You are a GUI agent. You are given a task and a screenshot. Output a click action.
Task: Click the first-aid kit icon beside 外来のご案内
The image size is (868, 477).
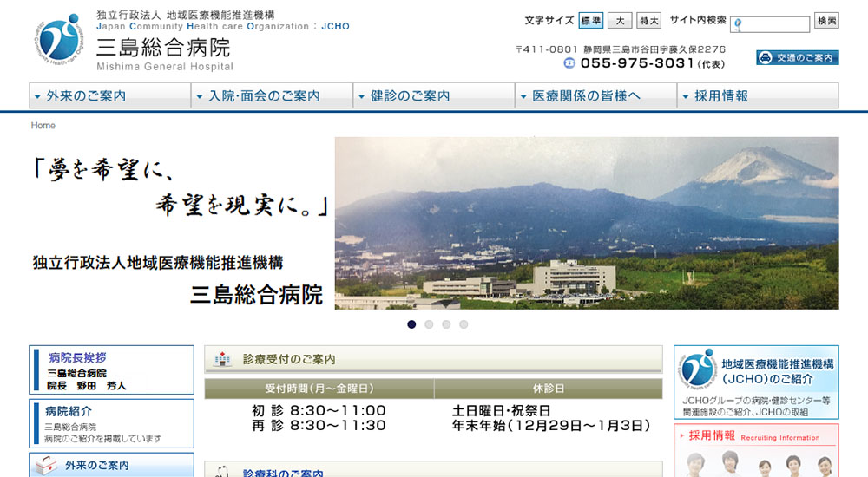[x=47, y=466]
